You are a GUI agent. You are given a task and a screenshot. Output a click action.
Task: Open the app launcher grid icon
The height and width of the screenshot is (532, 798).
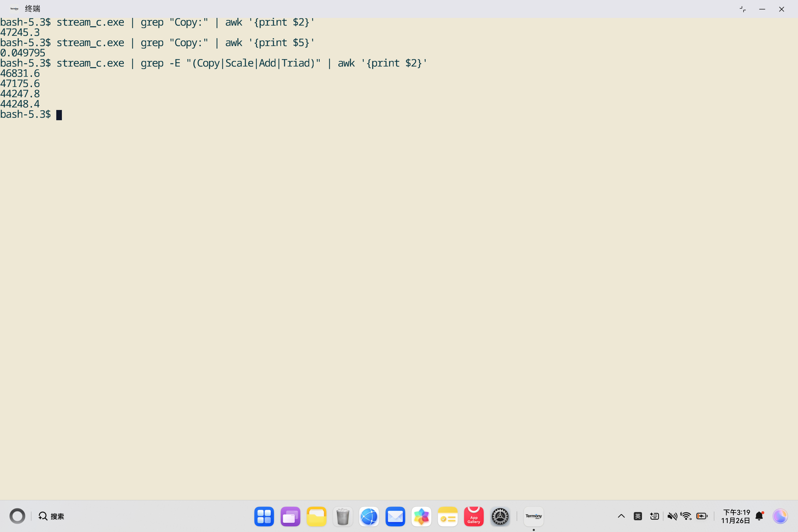coord(264,516)
